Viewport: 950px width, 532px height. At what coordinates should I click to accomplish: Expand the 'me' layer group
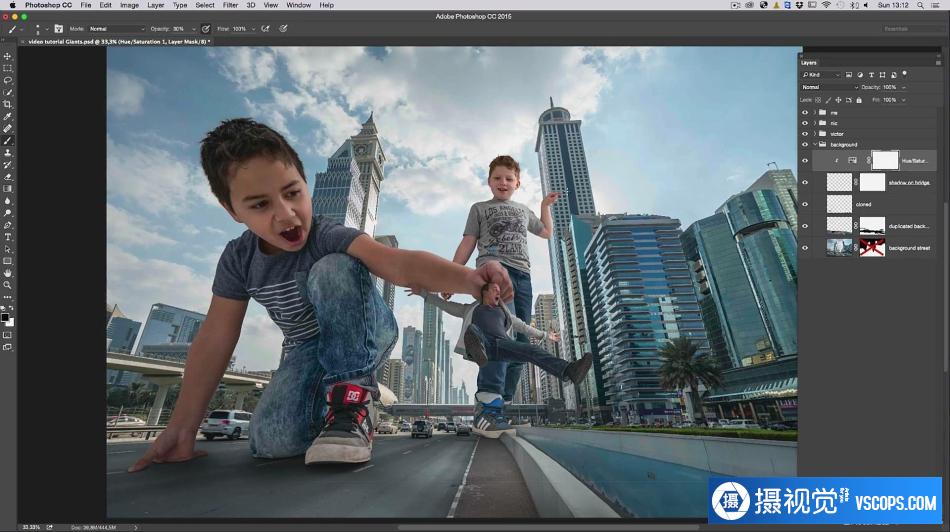pos(815,113)
